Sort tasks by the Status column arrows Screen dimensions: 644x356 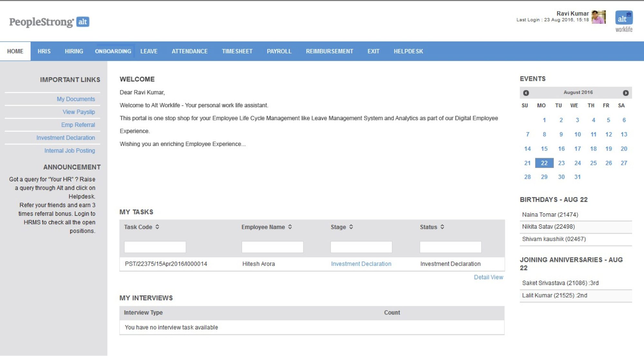coord(442,227)
